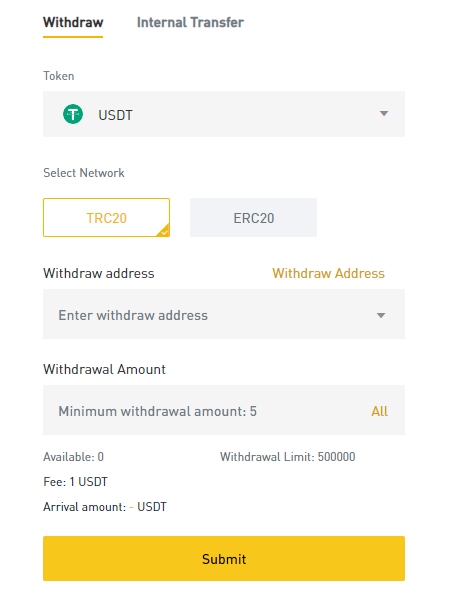Open the USDT token selector field
The width and height of the screenshot is (471, 594).
pyautogui.click(x=224, y=114)
